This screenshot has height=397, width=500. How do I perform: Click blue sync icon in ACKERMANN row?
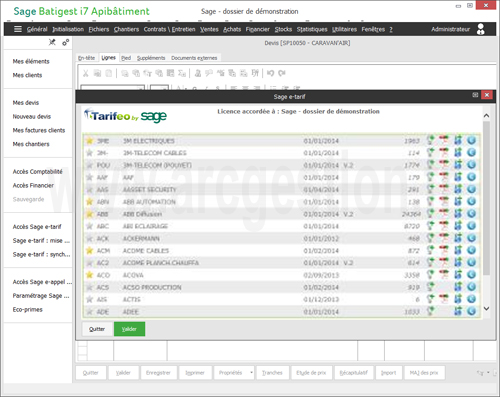[458, 238]
